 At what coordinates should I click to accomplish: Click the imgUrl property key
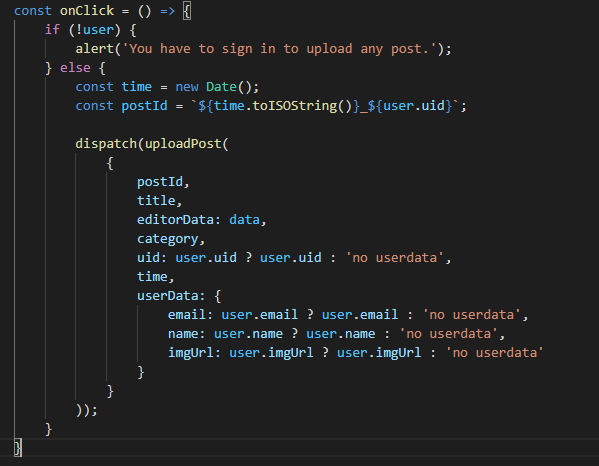click(191, 353)
